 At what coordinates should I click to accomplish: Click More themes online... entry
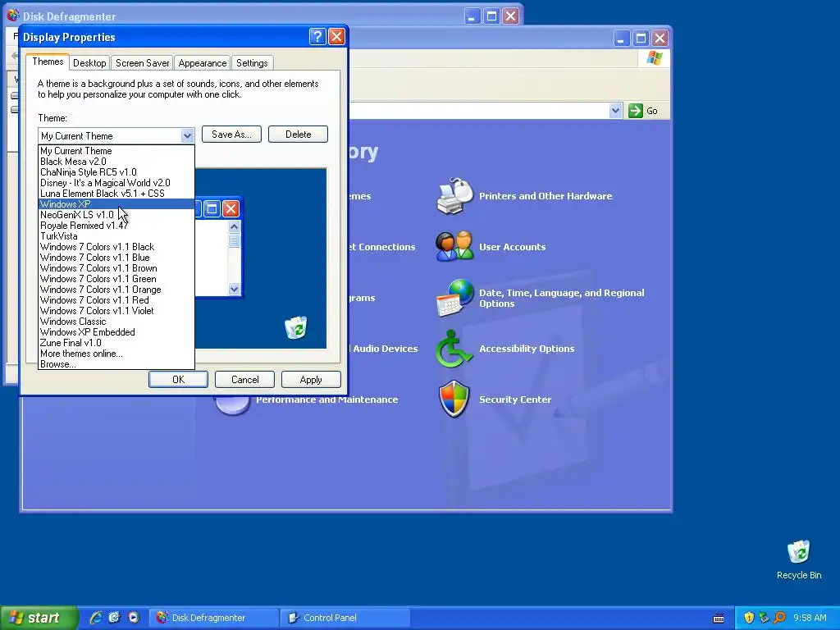coord(116,354)
